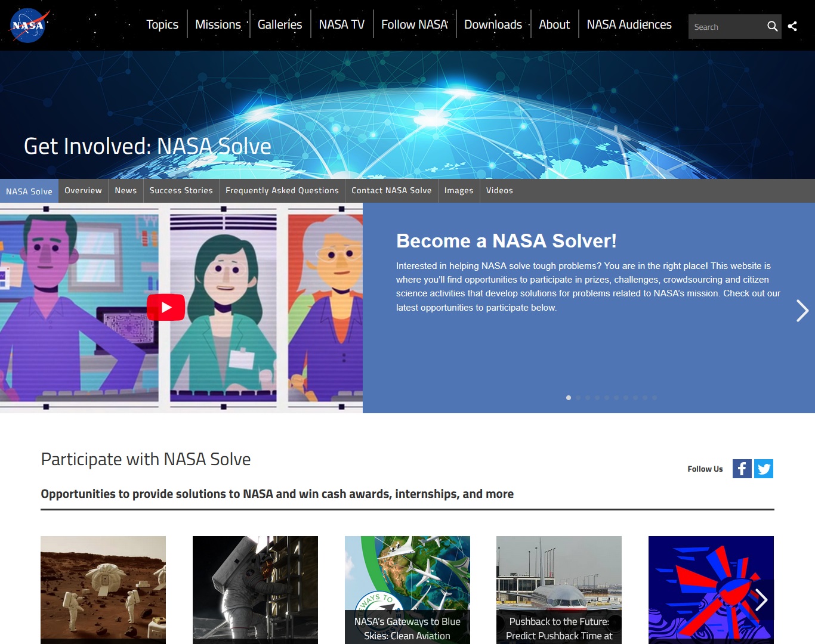Select the first carousel pagination dot
The width and height of the screenshot is (815, 644).
tap(569, 398)
